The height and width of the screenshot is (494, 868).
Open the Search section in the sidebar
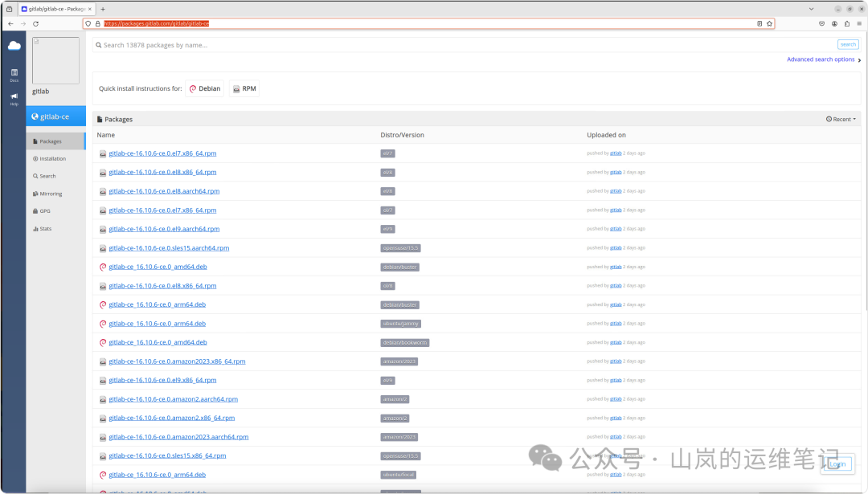pos(47,176)
